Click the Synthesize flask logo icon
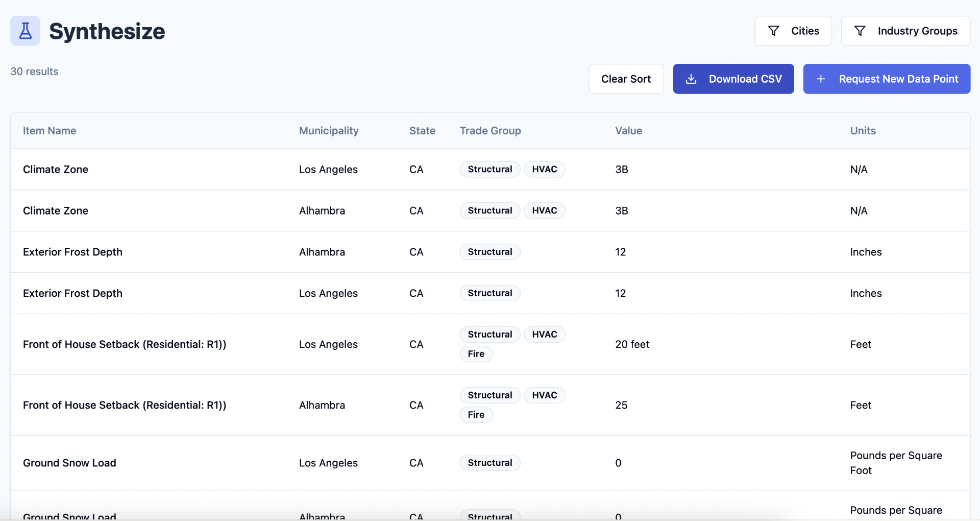This screenshot has width=980, height=521. [x=25, y=31]
